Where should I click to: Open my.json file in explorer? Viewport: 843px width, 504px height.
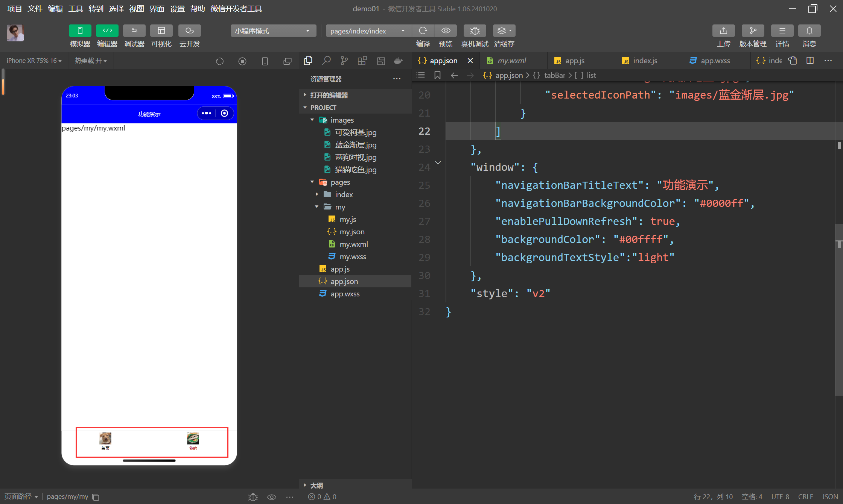(352, 232)
